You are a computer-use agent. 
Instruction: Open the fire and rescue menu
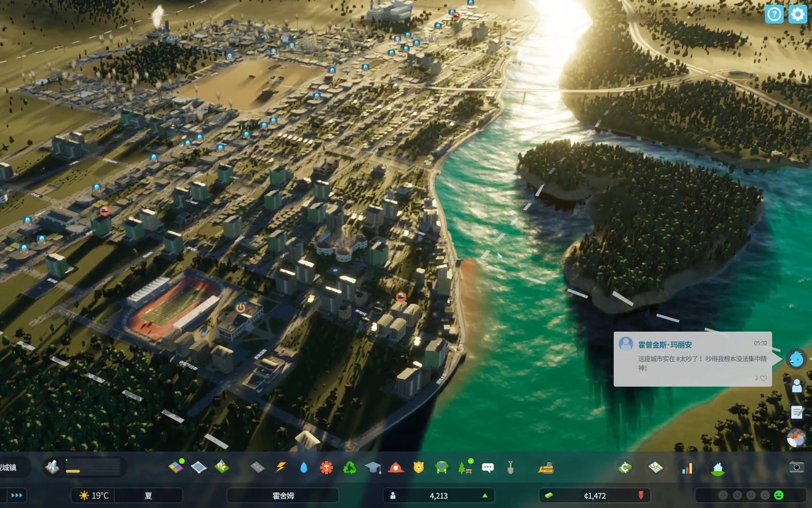coord(396,467)
